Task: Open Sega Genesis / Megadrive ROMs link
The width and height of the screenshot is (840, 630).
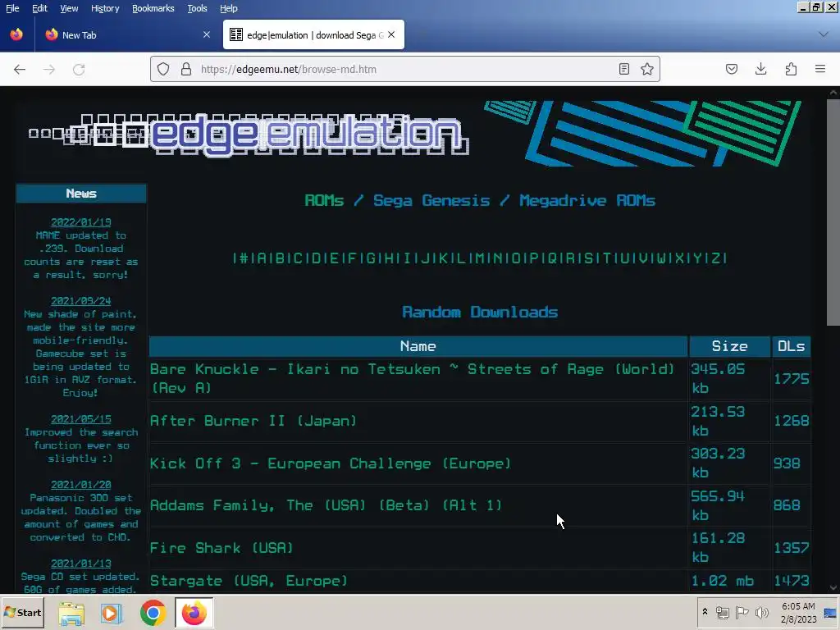Action: tap(514, 200)
